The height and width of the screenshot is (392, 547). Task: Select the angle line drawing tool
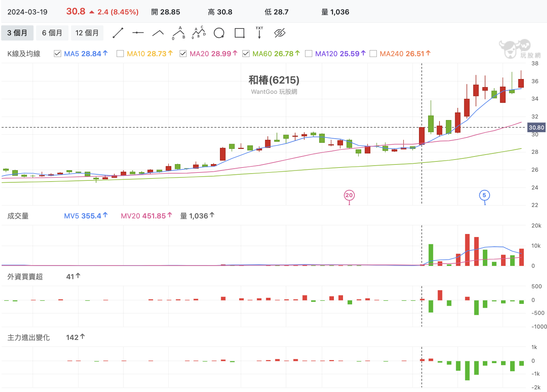(158, 33)
